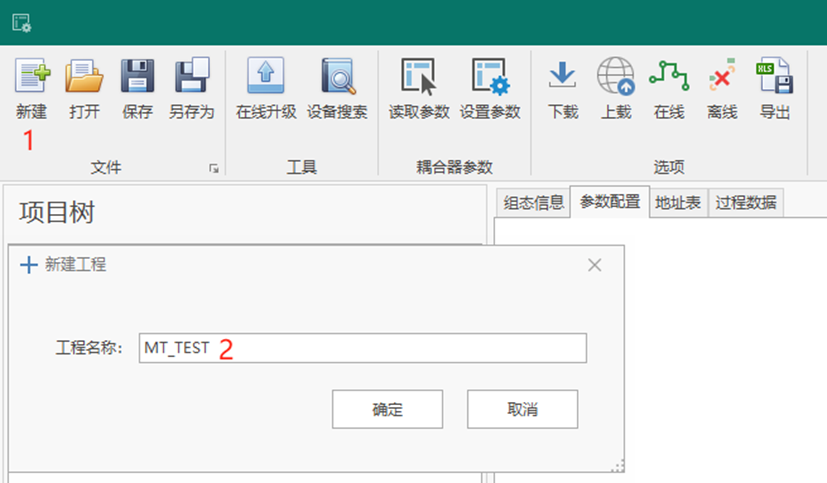Open a project with the 打开 icon
The image size is (827, 483).
[x=84, y=76]
